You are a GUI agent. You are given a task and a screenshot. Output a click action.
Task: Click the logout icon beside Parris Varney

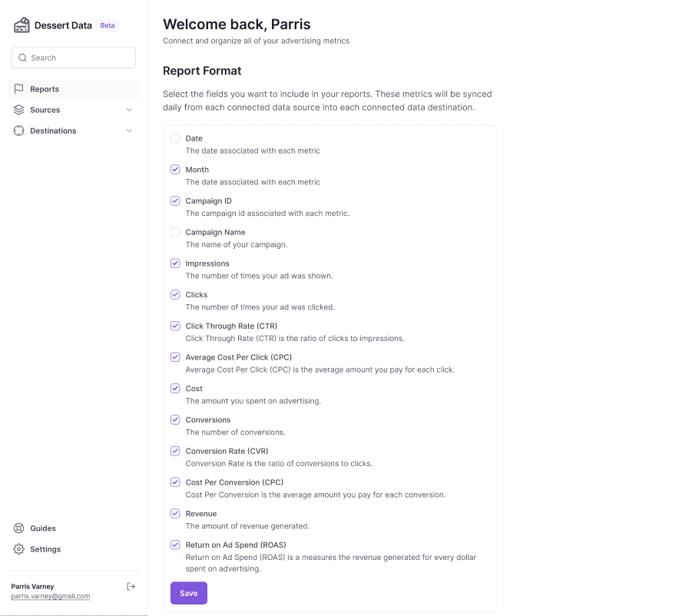tap(131, 586)
